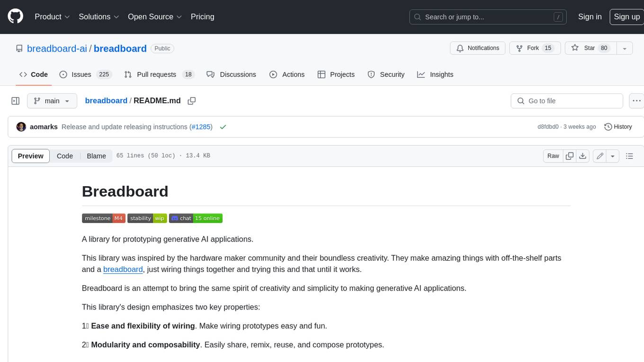The width and height of the screenshot is (644, 362).
Task: Open the Raw file view
Action: click(x=553, y=156)
